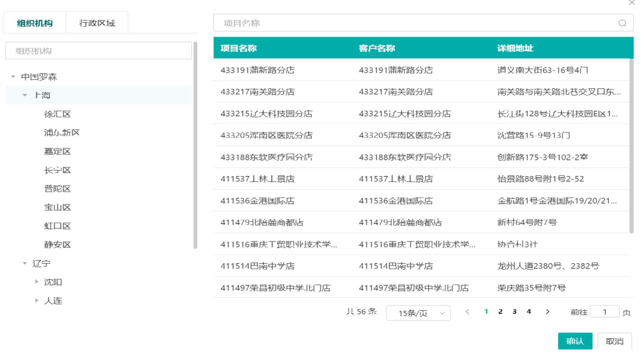
Task: Click the search magnifier icon in project name field
Action: click(x=622, y=23)
